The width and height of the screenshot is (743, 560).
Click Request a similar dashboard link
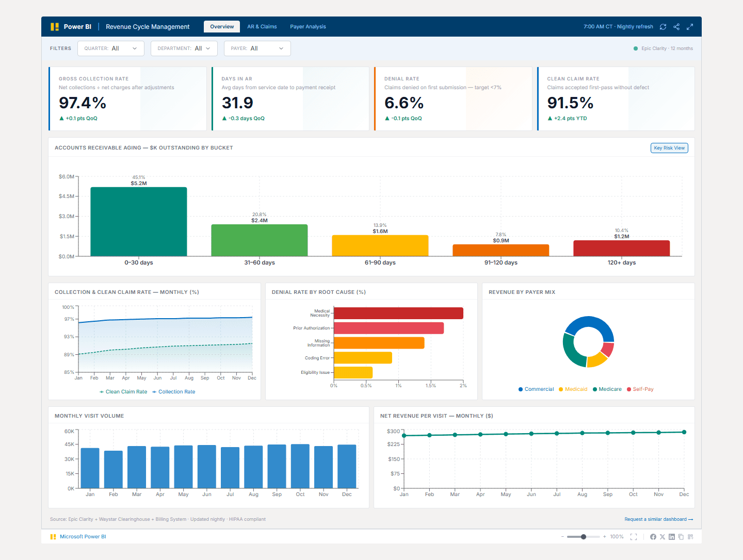[659, 519]
